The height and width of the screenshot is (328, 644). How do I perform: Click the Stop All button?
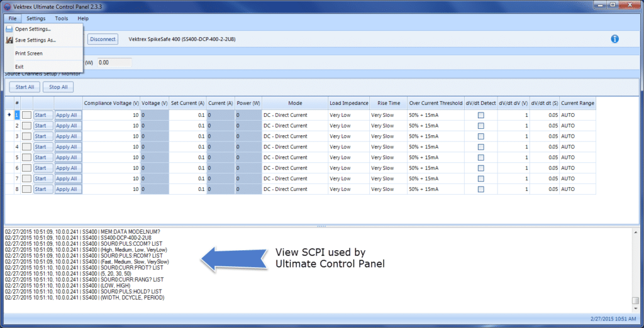coord(58,87)
